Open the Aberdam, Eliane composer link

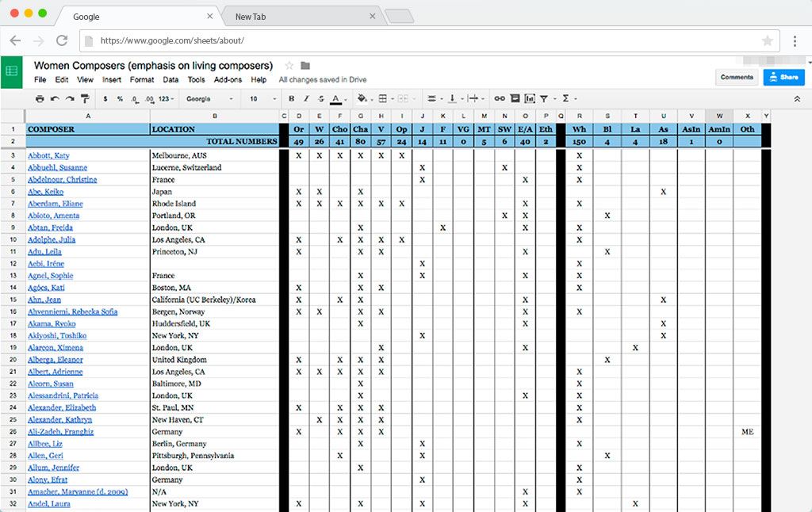(56, 204)
